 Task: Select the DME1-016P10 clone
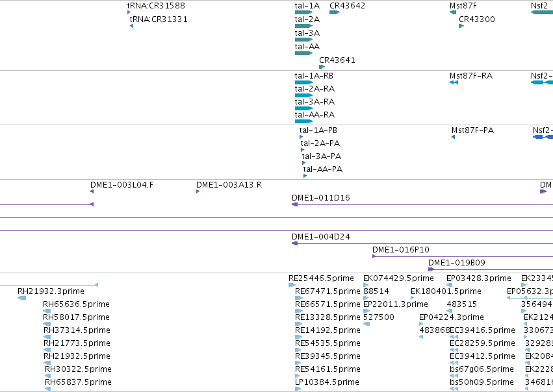(463, 256)
